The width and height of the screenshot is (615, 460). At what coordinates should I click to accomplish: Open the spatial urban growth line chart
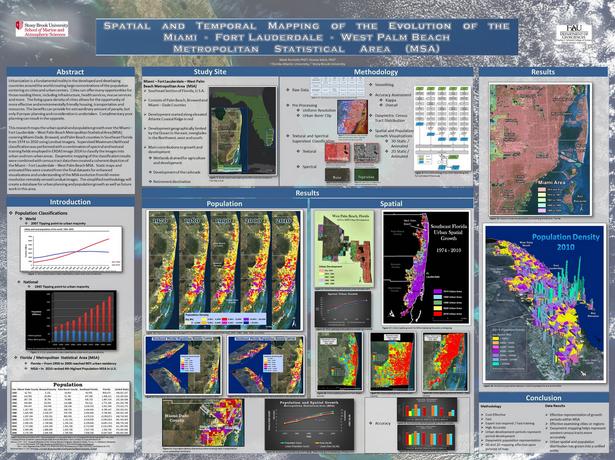(343, 309)
